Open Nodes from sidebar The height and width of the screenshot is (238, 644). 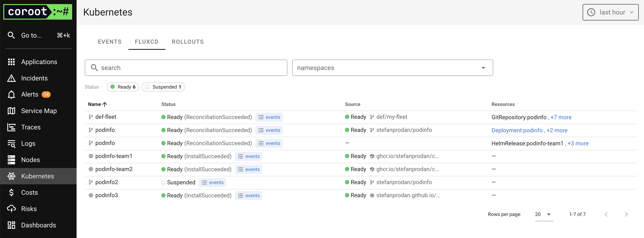coord(38,160)
